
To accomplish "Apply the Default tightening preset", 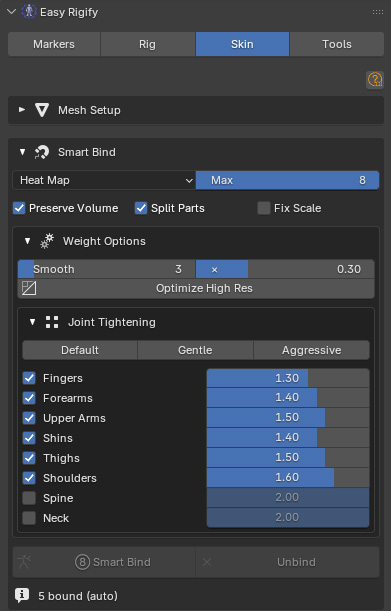I will [x=80, y=350].
